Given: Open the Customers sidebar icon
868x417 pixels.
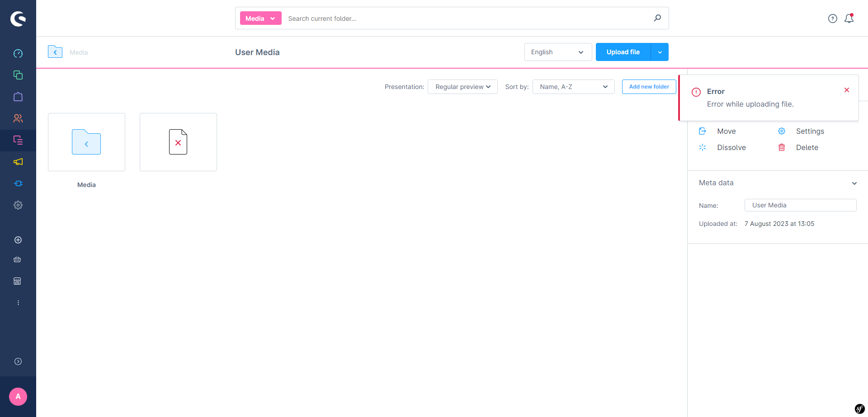Looking at the screenshot, I should (x=18, y=118).
